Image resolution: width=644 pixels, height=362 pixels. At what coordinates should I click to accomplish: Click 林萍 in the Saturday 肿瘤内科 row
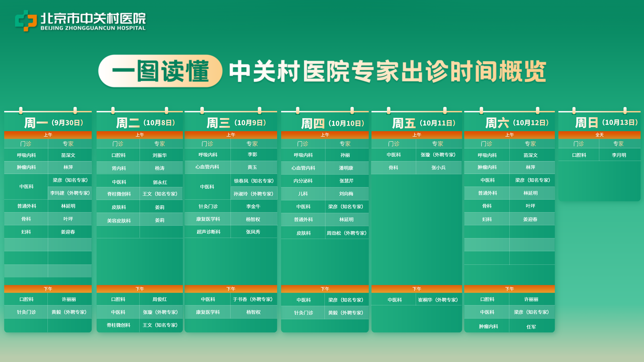(x=530, y=167)
